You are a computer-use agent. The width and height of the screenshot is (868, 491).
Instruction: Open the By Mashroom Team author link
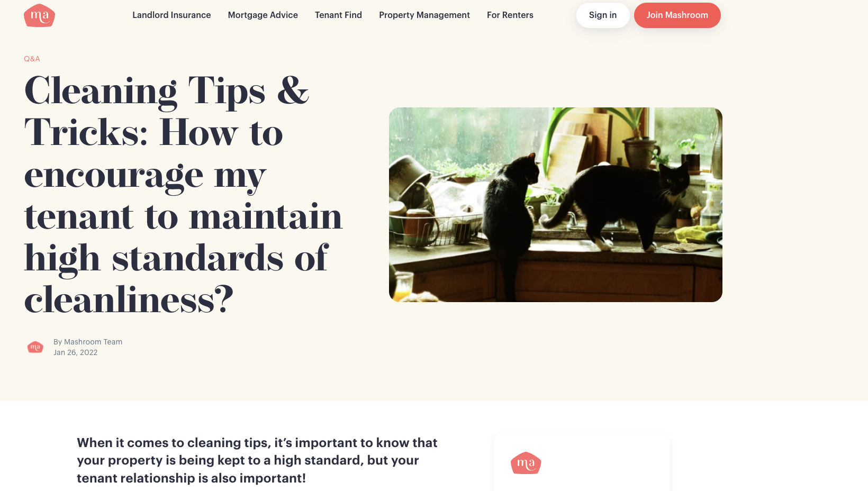(88, 342)
